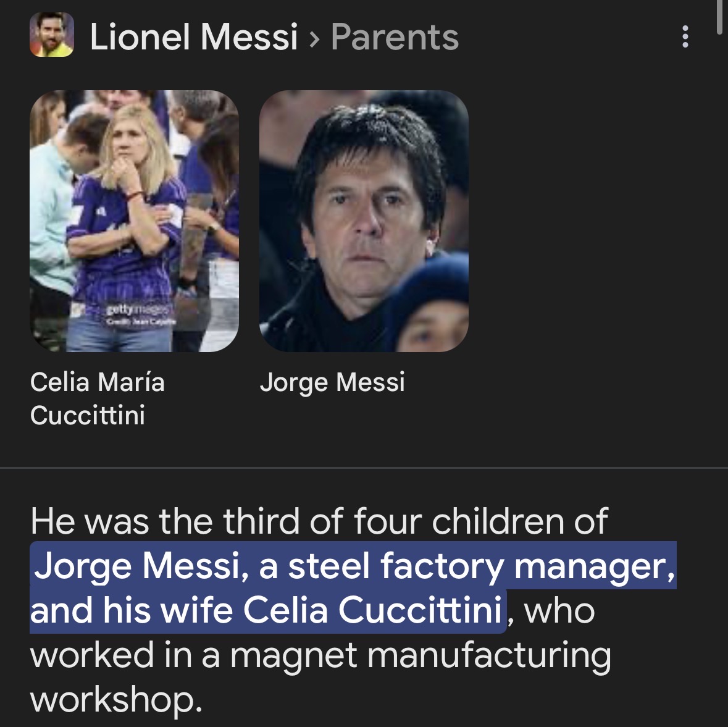Open the Jorge Messi photo
728x727 pixels.
pyautogui.click(x=364, y=221)
